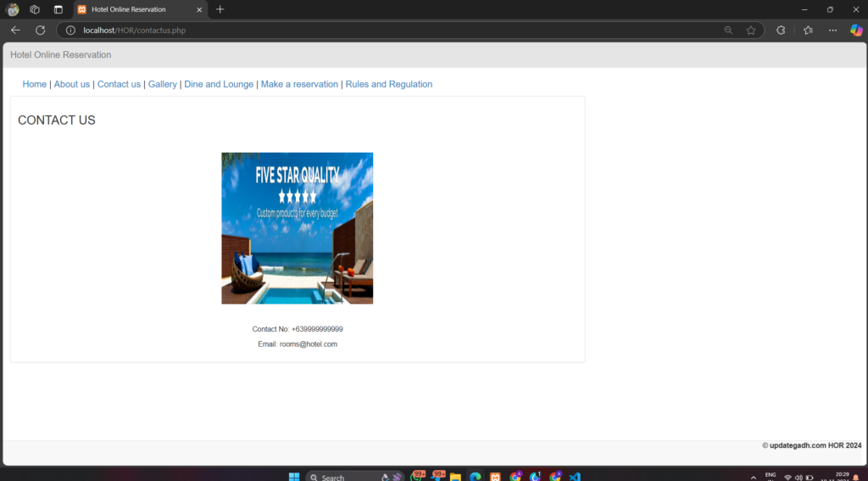Click the Hotel Online Reservation brand header

click(x=61, y=55)
